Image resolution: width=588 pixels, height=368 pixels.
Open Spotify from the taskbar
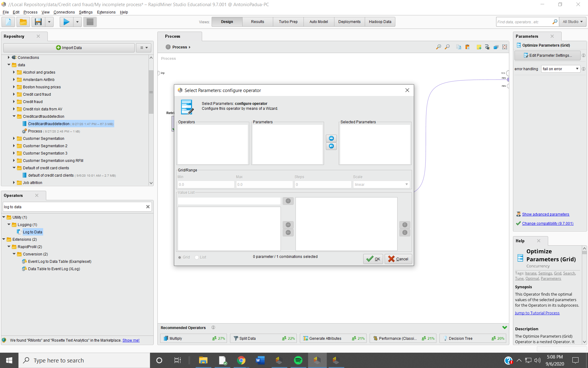[298, 360]
